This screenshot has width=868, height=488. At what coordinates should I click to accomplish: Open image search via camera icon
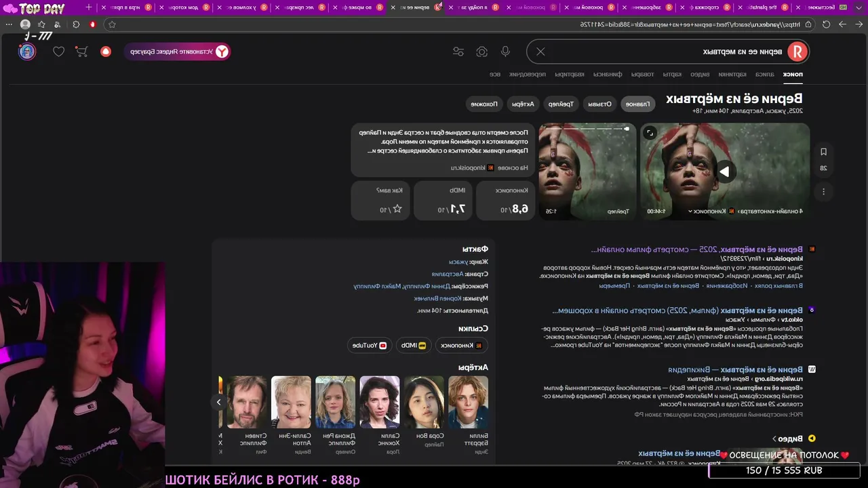pos(481,52)
